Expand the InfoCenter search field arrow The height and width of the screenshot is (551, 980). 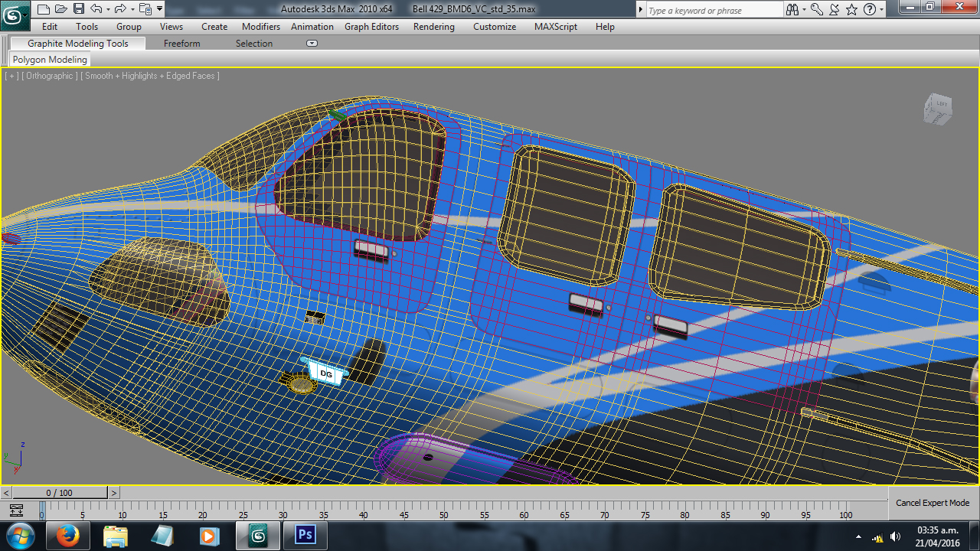click(641, 10)
